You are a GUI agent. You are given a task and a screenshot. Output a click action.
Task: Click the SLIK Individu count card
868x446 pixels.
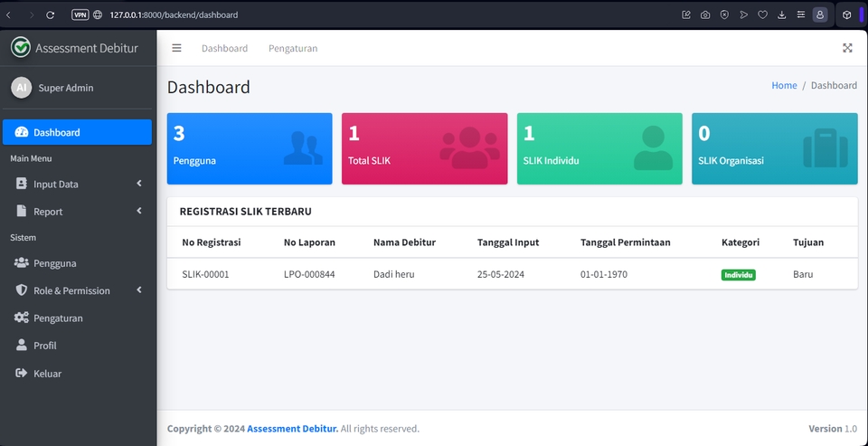pyautogui.click(x=599, y=148)
